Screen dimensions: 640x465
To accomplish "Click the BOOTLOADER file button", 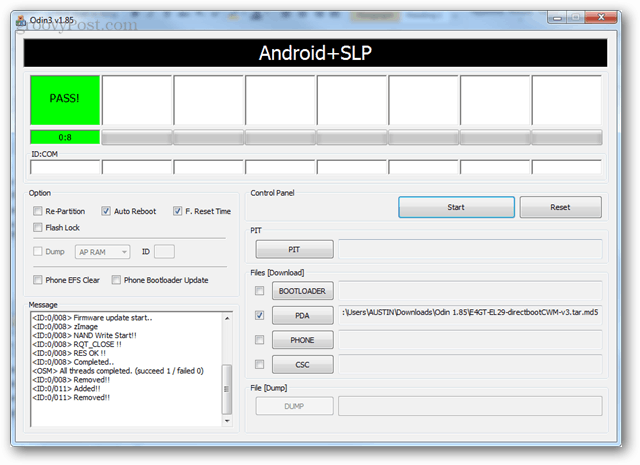I will point(302,291).
